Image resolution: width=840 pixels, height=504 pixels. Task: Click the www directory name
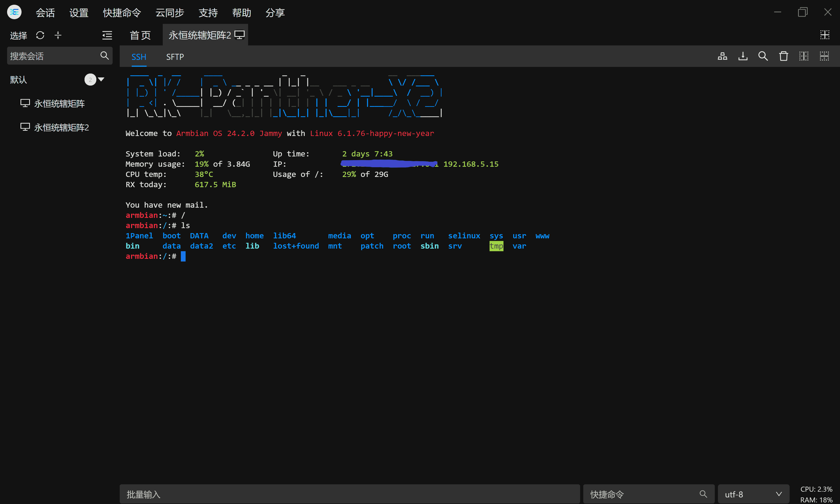click(542, 236)
